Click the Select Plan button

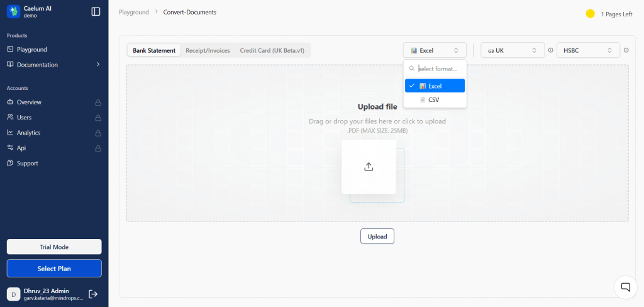click(54, 269)
